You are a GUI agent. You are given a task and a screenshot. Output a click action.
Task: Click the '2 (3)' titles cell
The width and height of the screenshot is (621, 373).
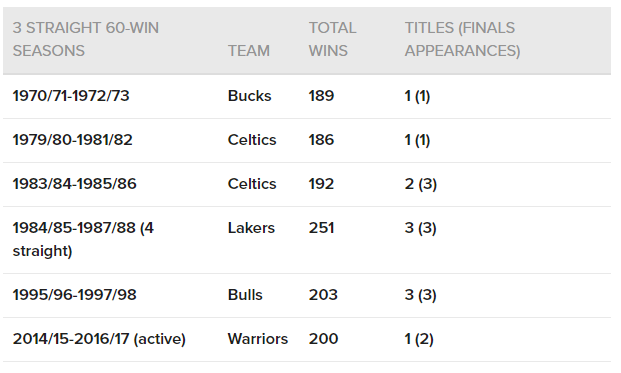[421, 184]
